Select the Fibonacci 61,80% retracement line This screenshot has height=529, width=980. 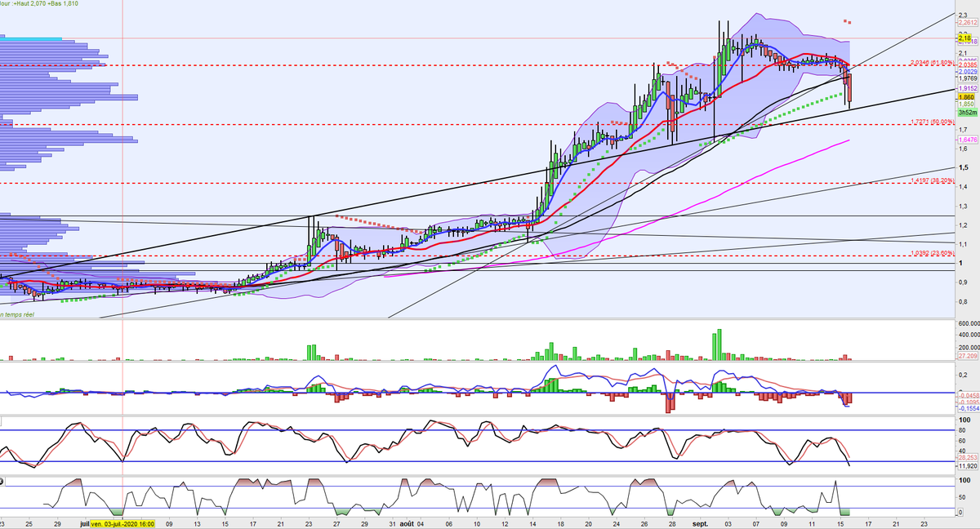click(x=933, y=62)
